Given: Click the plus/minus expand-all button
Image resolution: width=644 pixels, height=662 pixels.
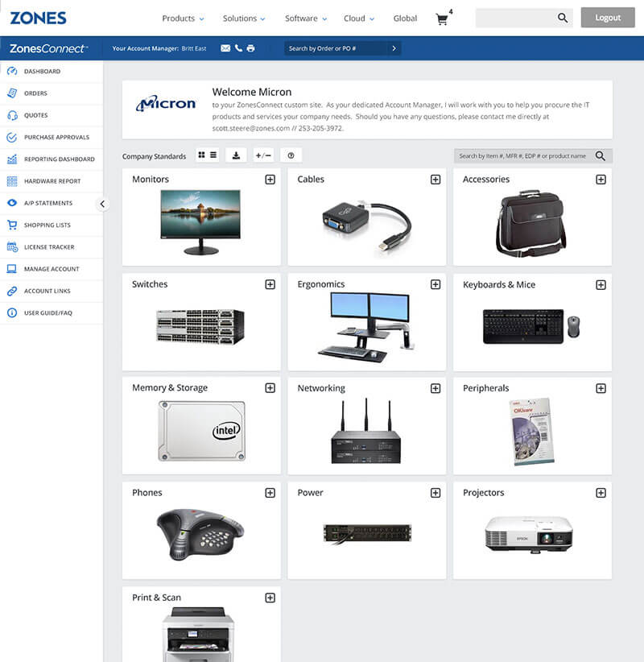Looking at the screenshot, I should pyautogui.click(x=263, y=155).
